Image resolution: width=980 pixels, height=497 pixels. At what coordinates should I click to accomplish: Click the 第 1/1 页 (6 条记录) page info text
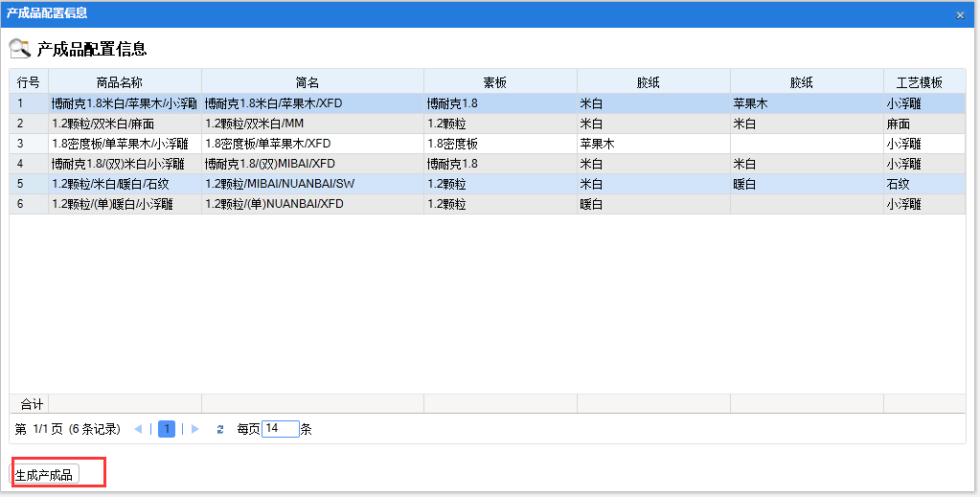point(67,429)
